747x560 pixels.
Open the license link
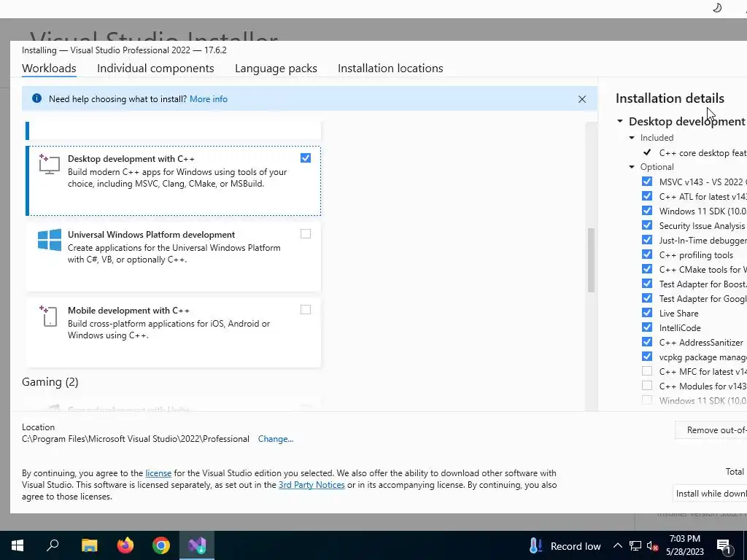(x=158, y=473)
